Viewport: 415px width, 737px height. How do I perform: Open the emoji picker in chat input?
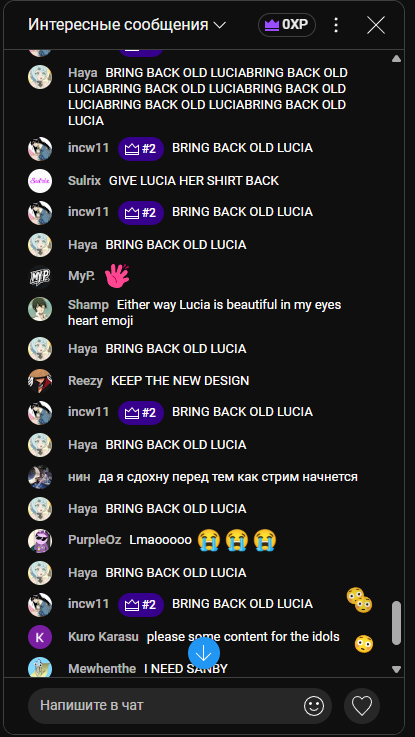(x=314, y=705)
